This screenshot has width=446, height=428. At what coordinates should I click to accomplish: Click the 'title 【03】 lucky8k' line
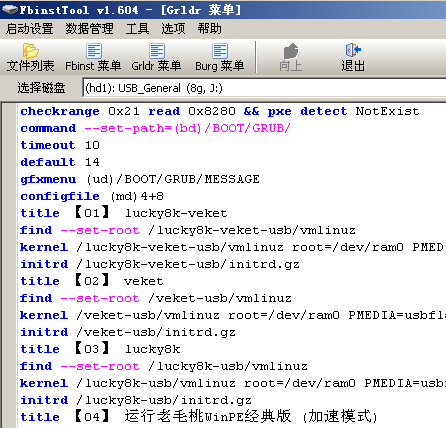[x=100, y=349]
